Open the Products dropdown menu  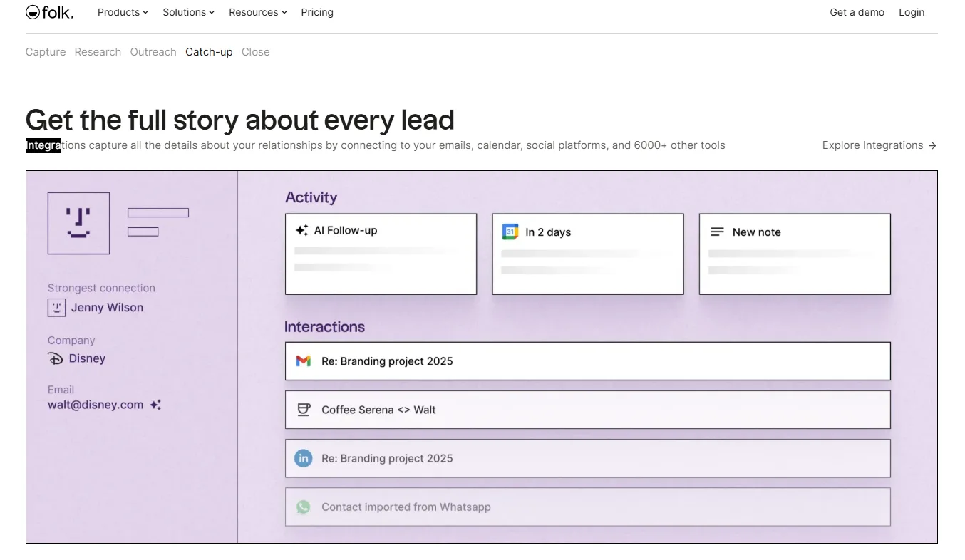(x=123, y=12)
